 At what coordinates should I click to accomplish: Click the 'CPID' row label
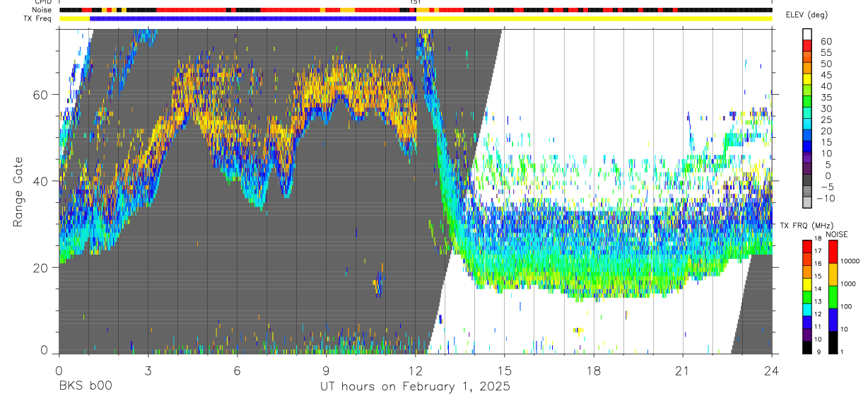coord(42,2)
